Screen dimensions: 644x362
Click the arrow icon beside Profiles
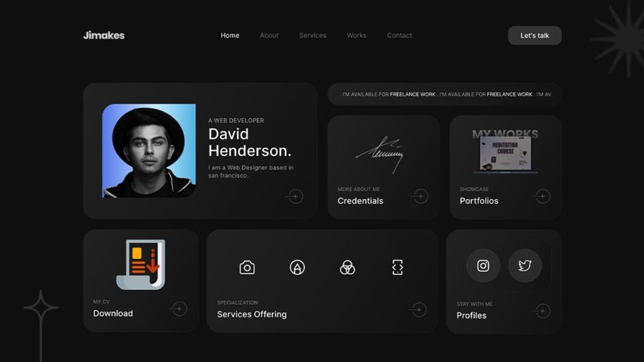coord(542,311)
